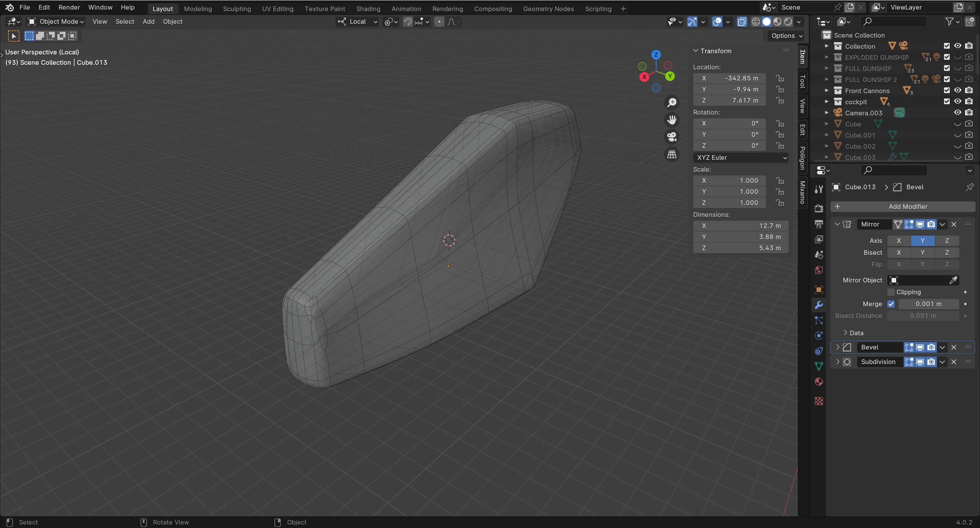Expand the Subdivision modifier panel
Viewport: 980px width, 528px height.
click(x=838, y=362)
